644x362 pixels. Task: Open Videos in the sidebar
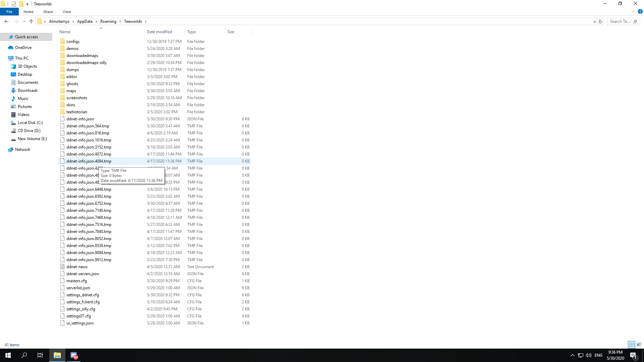click(x=23, y=115)
